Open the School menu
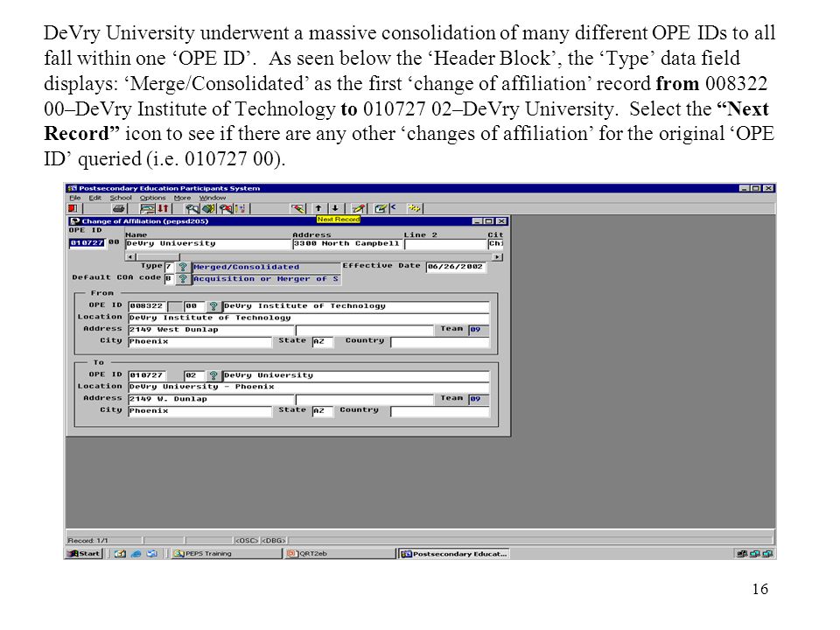The width and height of the screenshot is (840, 630). (121, 198)
